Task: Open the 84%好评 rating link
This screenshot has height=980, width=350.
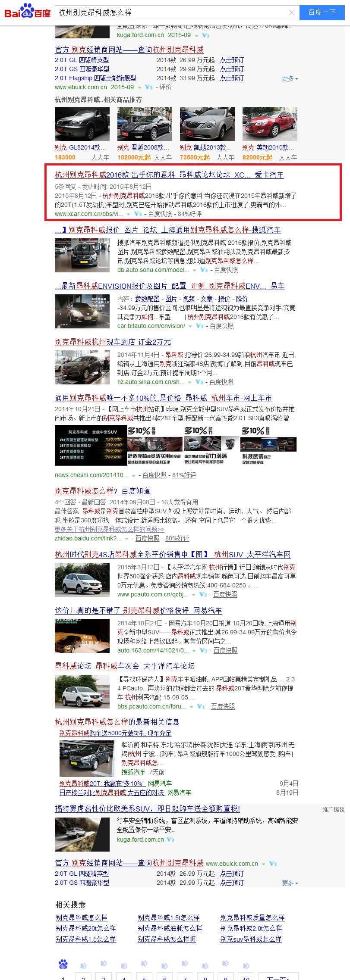Action: [x=189, y=214]
